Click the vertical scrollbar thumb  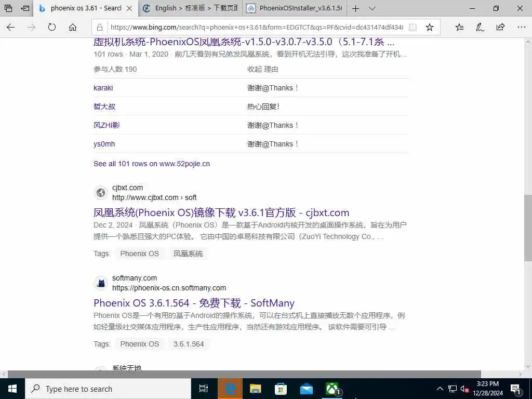[x=528, y=228]
